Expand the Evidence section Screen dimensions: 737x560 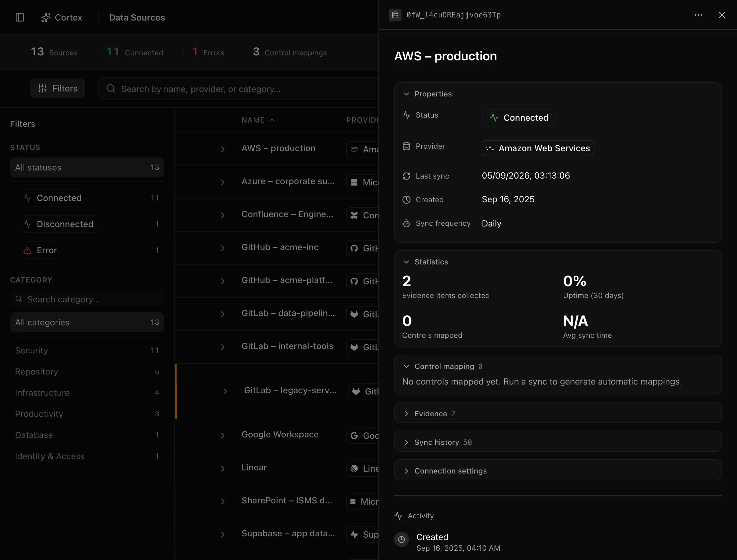point(558,413)
